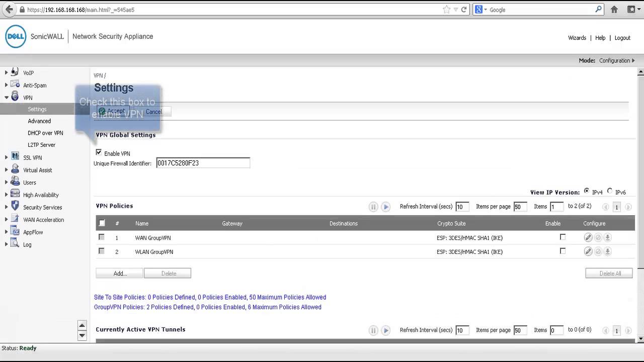Collapse the VPN menu arrow
This screenshot has height=362, width=644.
[x=7, y=98]
